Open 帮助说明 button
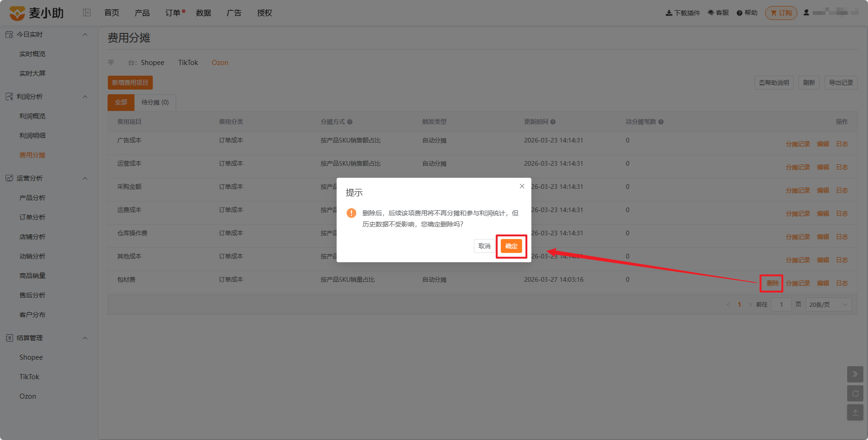The width and height of the screenshot is (868, 440). (x=774, y=83)
